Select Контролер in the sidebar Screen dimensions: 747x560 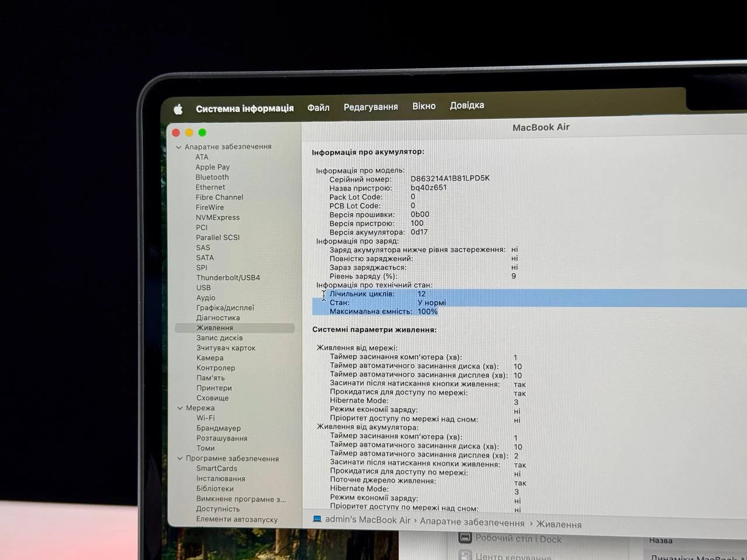(x=216, y=367)
